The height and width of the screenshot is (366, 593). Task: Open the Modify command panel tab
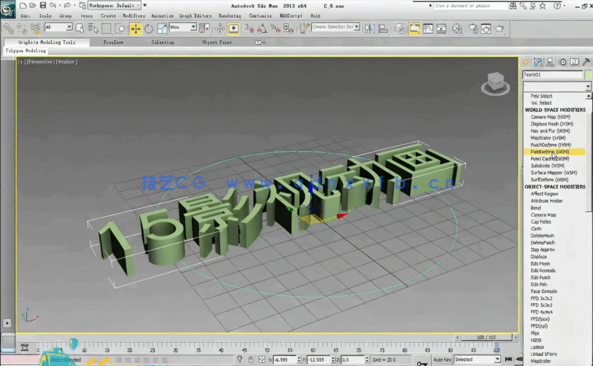click(x=538, y=62)
